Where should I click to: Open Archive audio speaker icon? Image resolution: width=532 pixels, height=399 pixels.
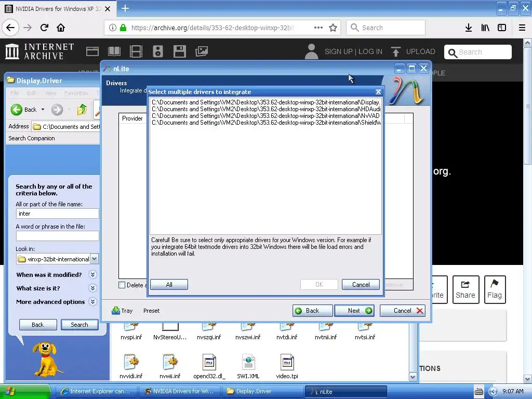(158, 51)
